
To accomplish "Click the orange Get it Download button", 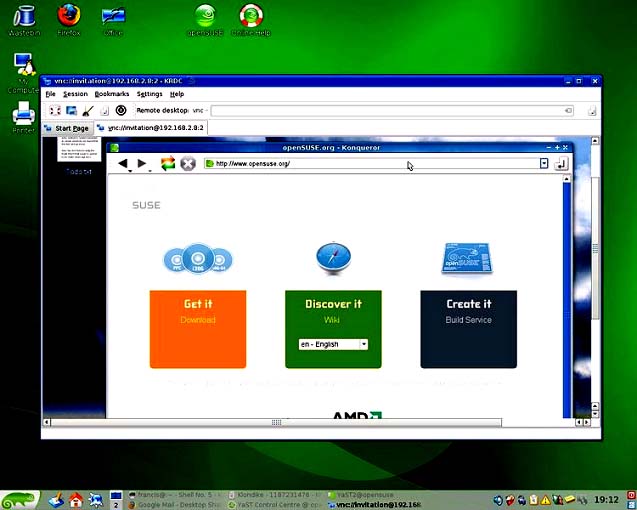I will 198,329.
